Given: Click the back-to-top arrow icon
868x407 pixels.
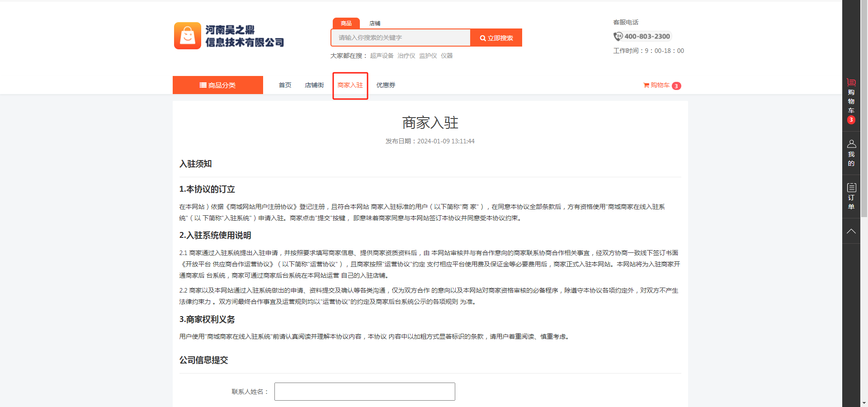Looking at the screenshot, I should tap(851, 231).
